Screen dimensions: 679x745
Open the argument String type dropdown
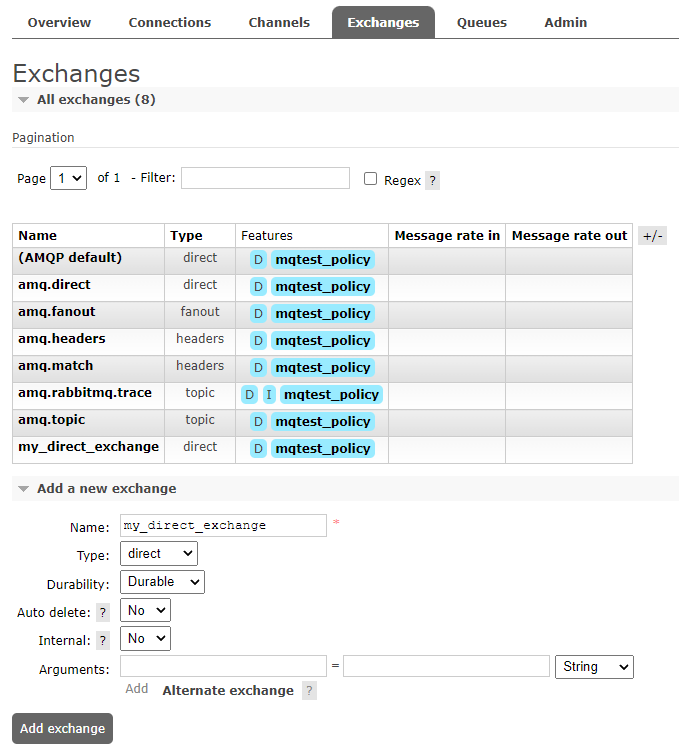coord(594,667)
